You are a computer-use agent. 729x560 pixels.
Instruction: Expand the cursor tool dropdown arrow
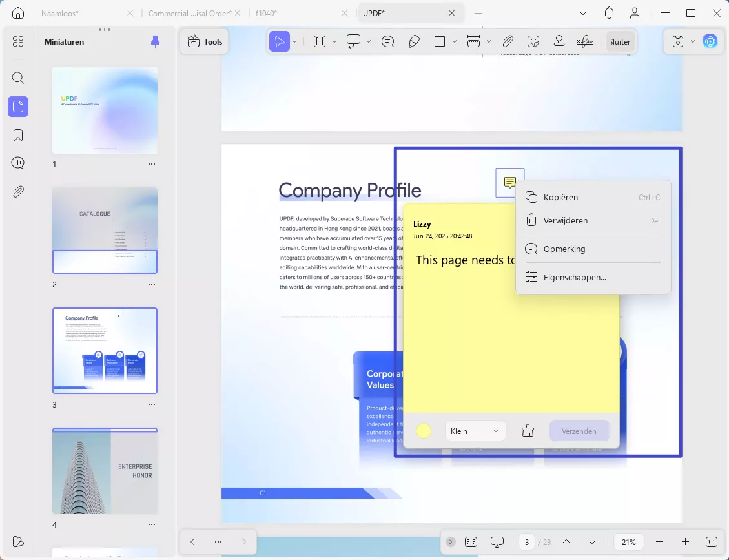pos(294,41)
